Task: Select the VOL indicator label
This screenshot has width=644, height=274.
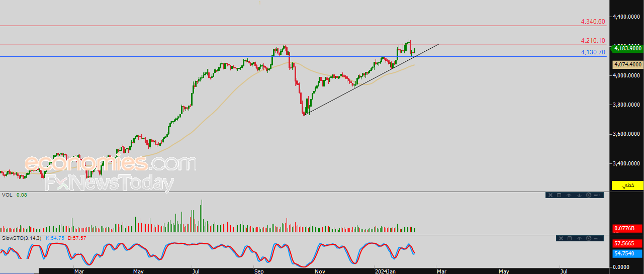Action: 7,195
